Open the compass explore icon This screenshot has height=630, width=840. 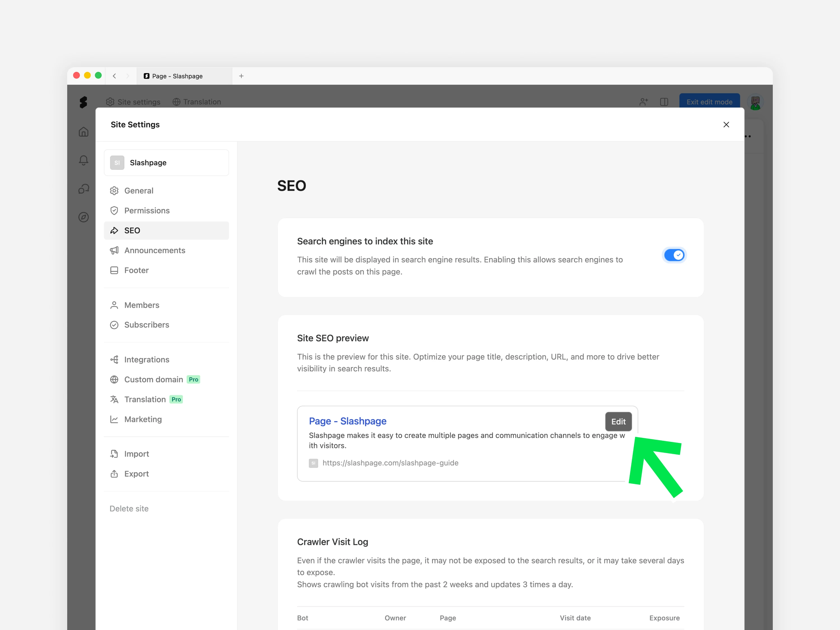pyautogui.click(x=83, y=217)
